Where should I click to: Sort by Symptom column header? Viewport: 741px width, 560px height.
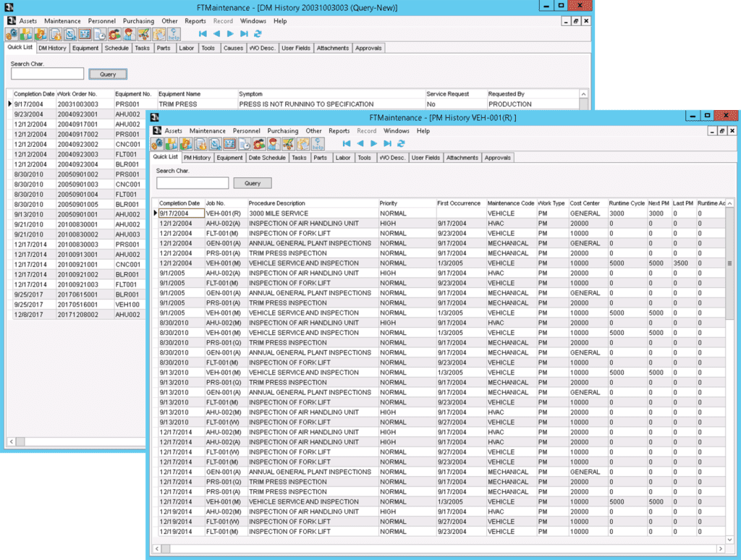tap(331, 94)
